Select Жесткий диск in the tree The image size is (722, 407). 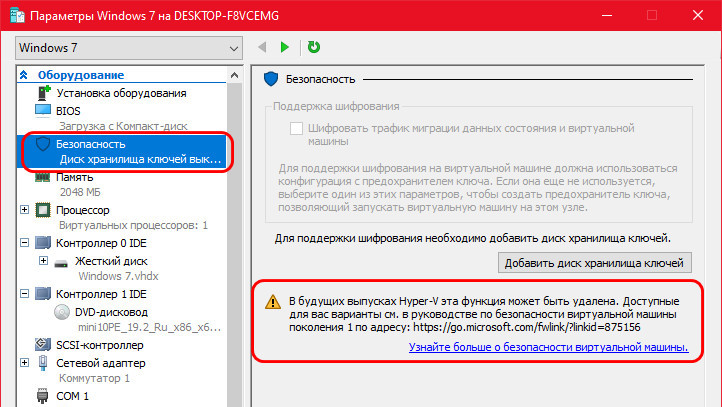click(x=111, y=261)
